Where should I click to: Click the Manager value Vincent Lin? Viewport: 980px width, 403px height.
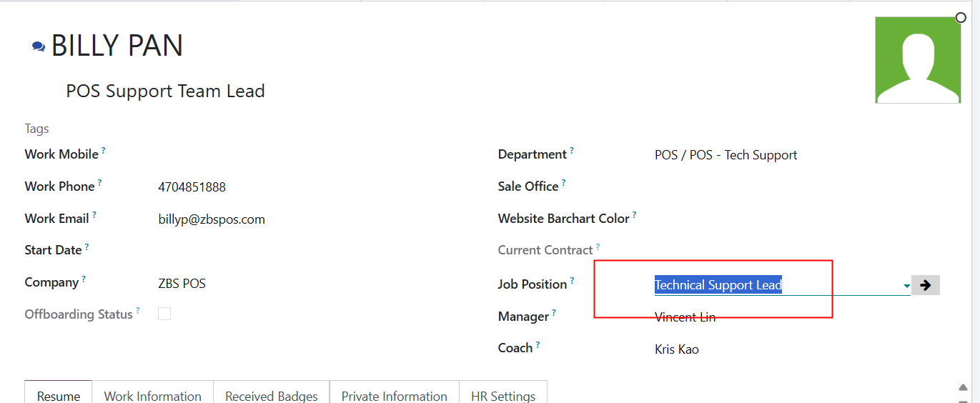click(x=685, y=317)
